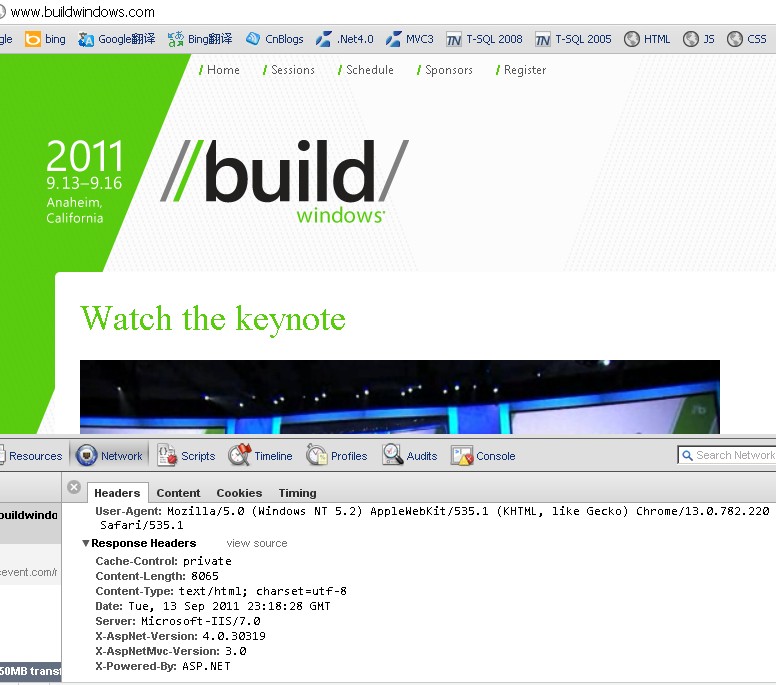Click the X-AspNet-Version: 4.0.30319 header line
Screen dimensions: 776x685
click(180, 636)
